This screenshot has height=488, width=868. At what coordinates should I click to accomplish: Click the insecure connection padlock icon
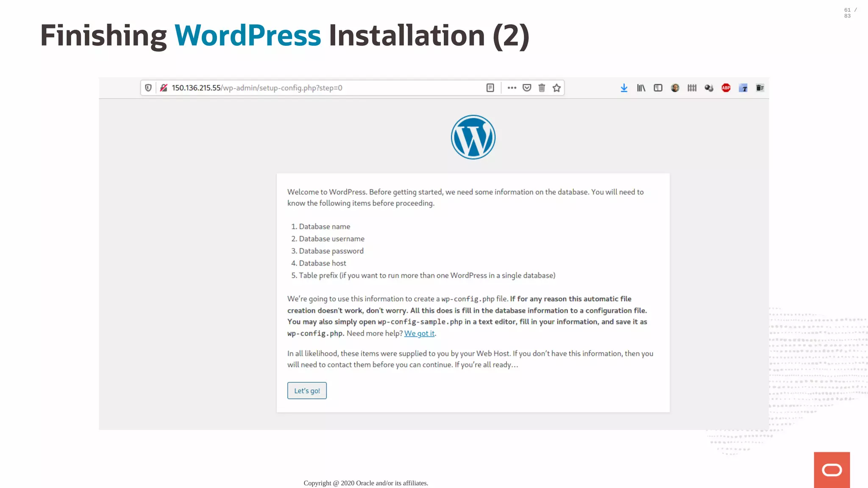coord(164,88)
